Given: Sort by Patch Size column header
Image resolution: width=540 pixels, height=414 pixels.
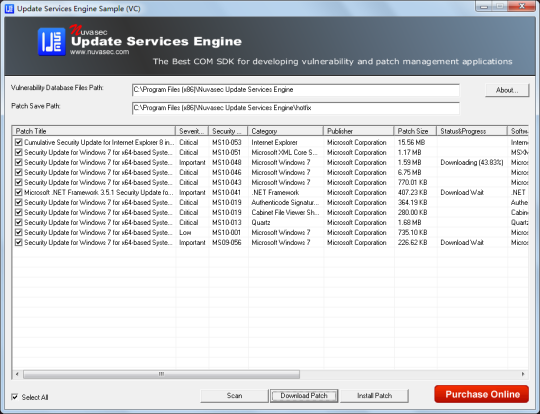Looking at the screenshot, I should click(415, 131).
